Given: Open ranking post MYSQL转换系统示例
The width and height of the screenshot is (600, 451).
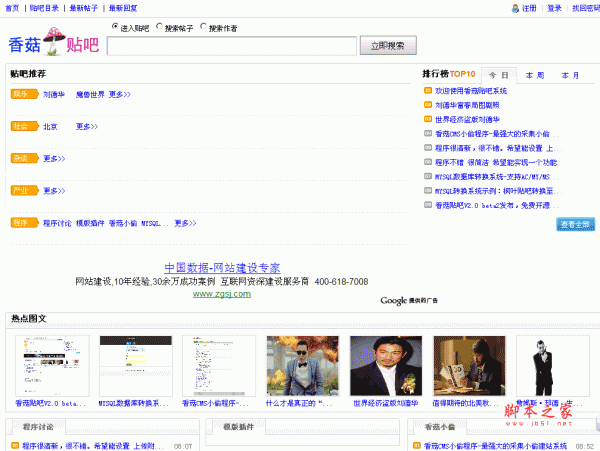Looking at the screenshot, I should (497, 191).
